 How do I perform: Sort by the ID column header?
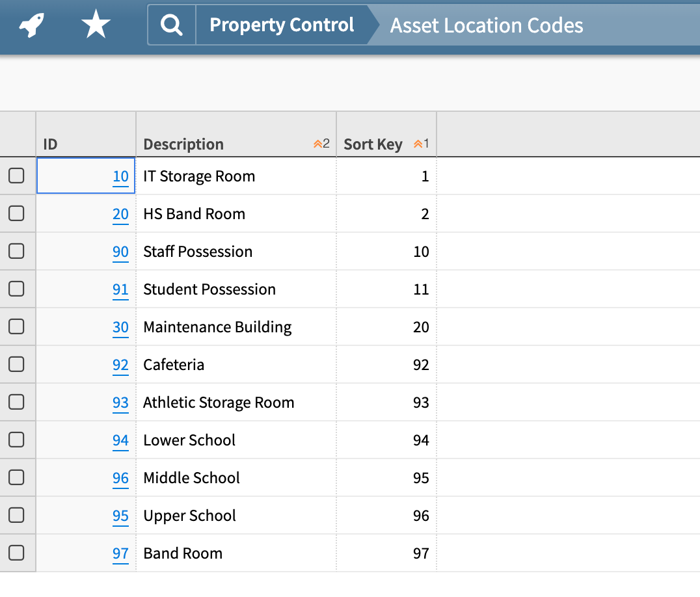[x=50, y=144]
